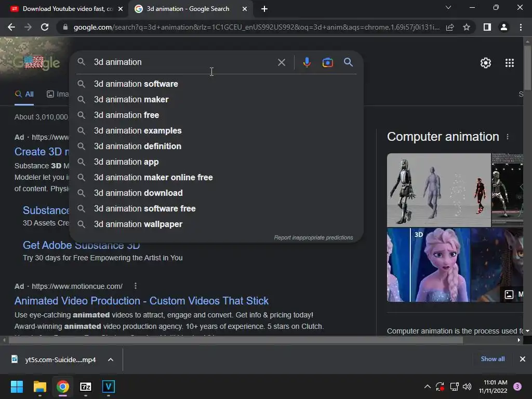Image resolution: width=532 pixels, height=399 pixels.
Task: Open the Elsa 3D animation image
Action: tap(441, 264)
